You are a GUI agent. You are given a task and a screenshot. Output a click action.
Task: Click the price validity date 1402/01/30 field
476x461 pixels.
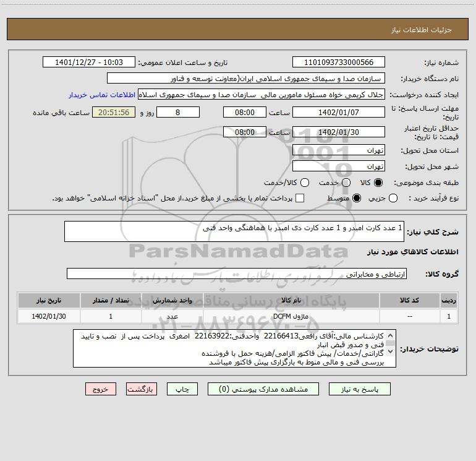[339, 132]
